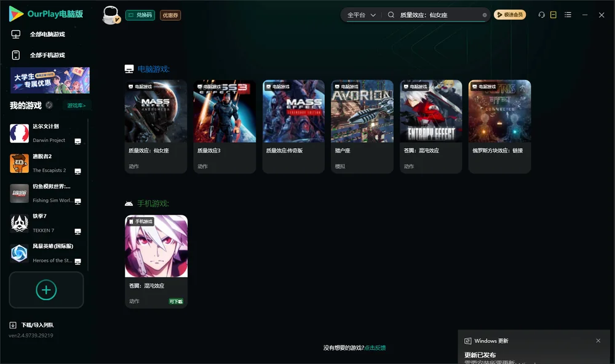Open the 质量效应: 仙女座 game card
The height and width of the screenshot is (364, 615).
click(156, 126)
